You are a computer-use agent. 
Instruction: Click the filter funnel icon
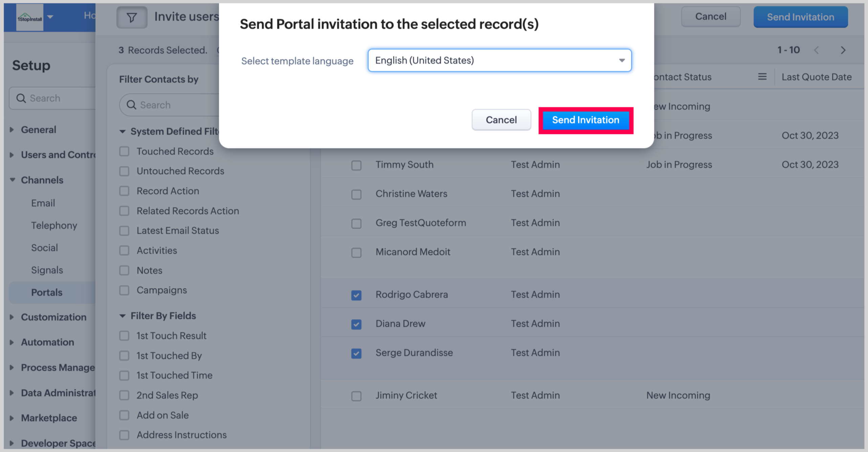tap(132, 17)
